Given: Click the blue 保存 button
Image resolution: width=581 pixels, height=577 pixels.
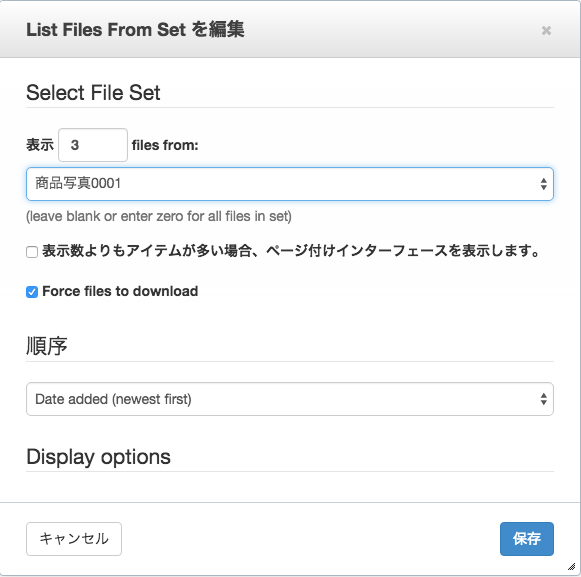Looking at the screenshot, I should coord(527,539).
